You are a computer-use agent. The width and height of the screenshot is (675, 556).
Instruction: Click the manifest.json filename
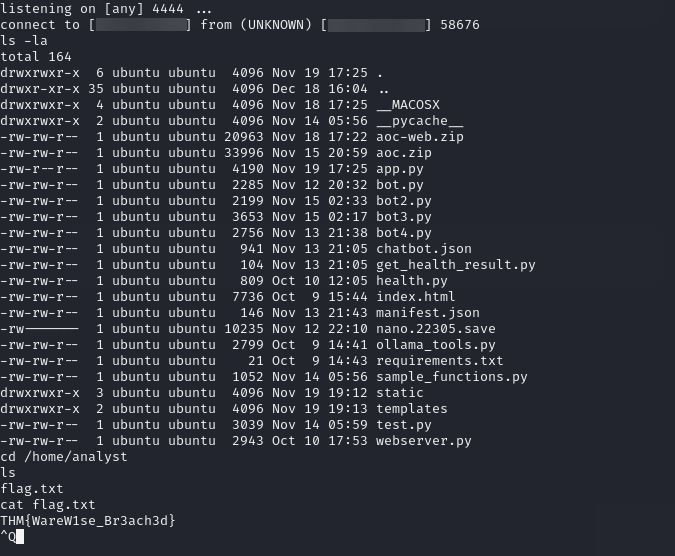pyautogui.click(x=428, y=313)
